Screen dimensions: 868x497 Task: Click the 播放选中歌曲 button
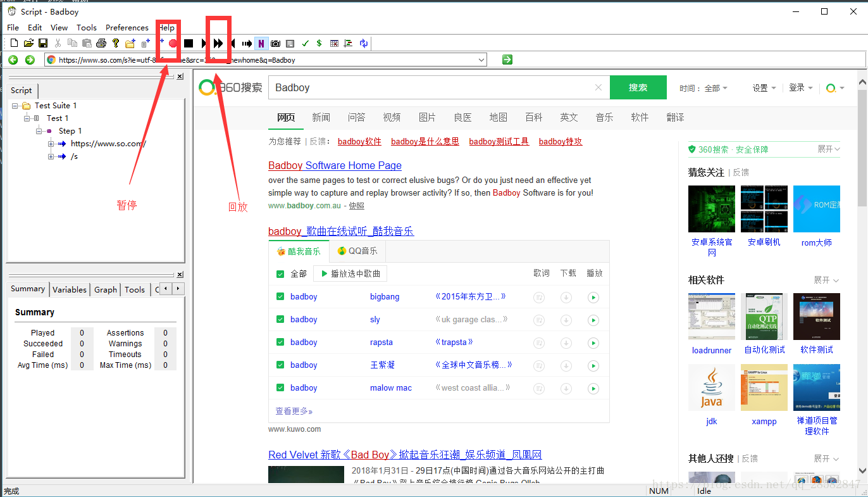click(350, 274)
